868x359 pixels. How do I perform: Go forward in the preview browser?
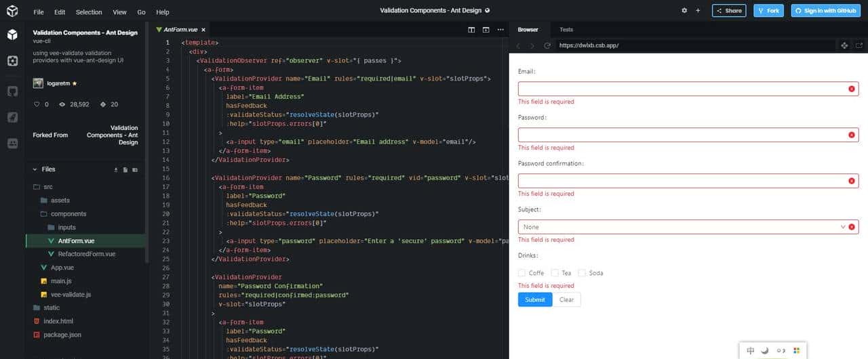point(532,45)
